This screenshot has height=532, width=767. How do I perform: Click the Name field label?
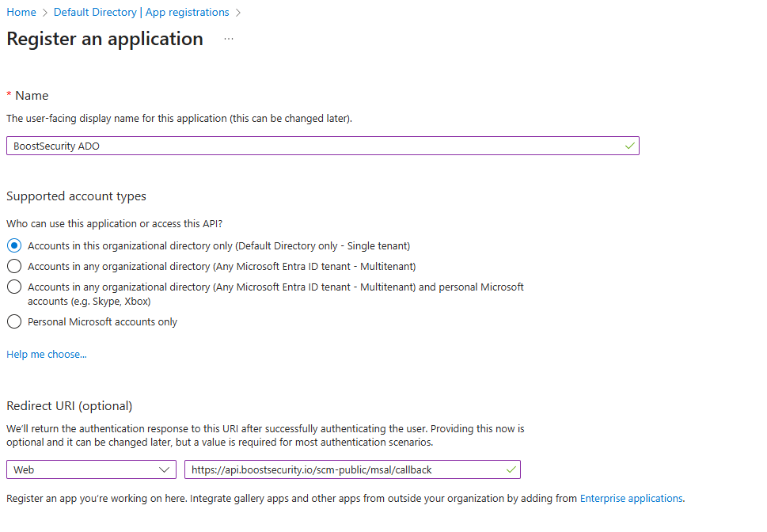[32, 95]
